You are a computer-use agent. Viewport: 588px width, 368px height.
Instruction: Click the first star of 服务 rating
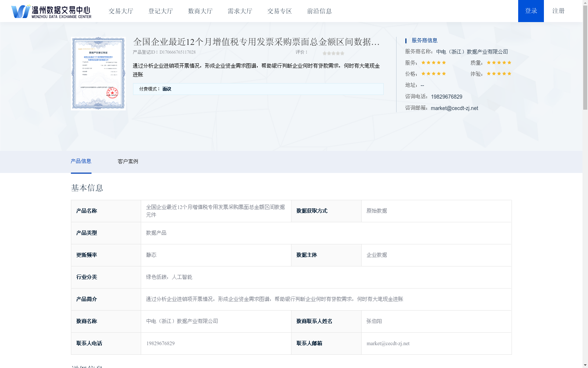tap(423, 63)
